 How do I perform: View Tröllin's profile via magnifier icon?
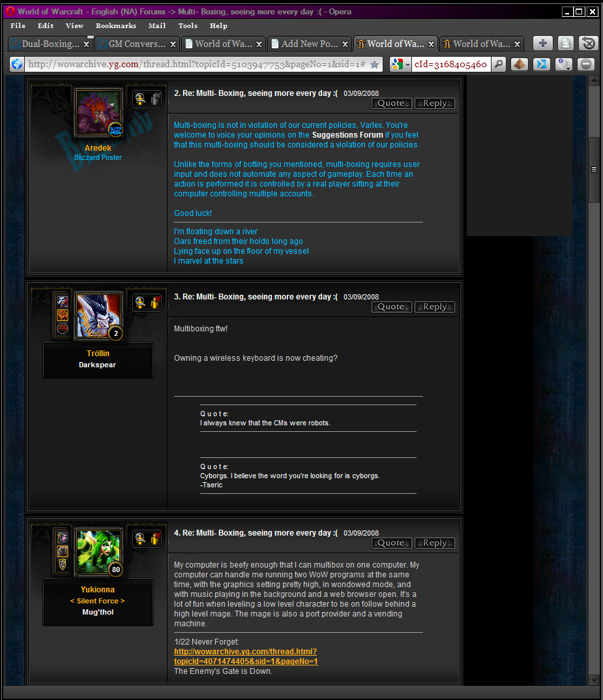(141, 302)
